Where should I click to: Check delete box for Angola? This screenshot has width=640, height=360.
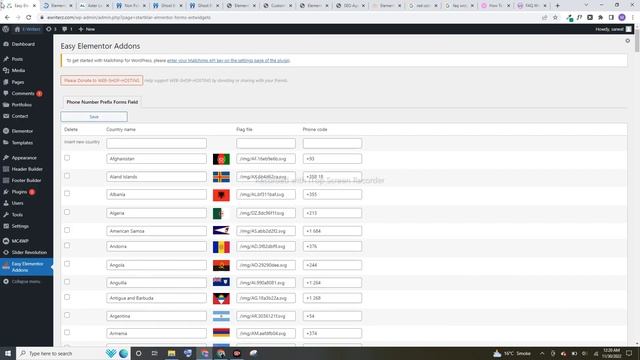[67, 264]
